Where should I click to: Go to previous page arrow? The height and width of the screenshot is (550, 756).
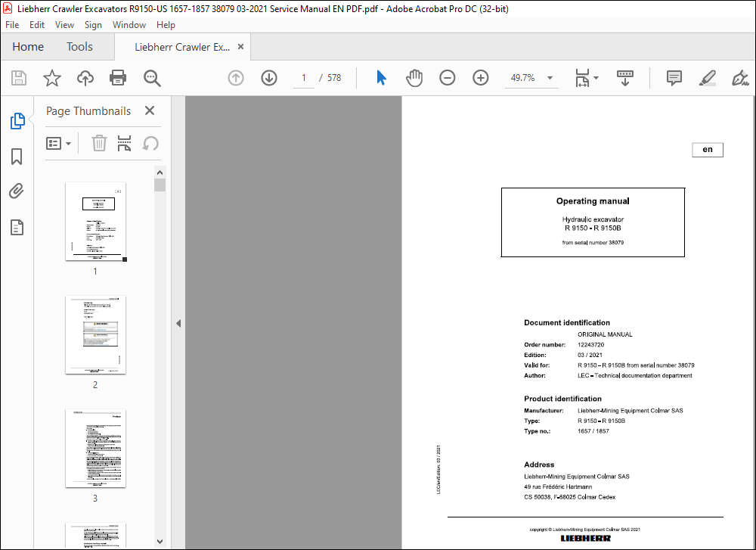tap(236, 78)
